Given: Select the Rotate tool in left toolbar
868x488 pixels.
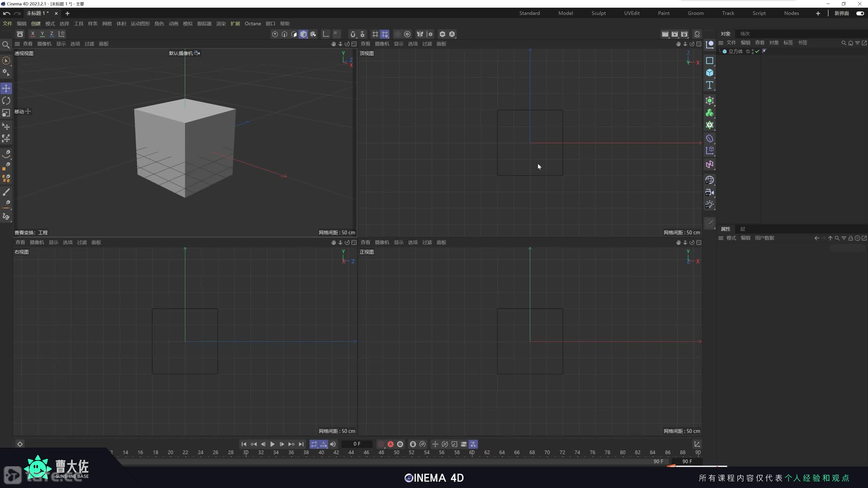Looking at the screenshot, I should pos(6,101).
